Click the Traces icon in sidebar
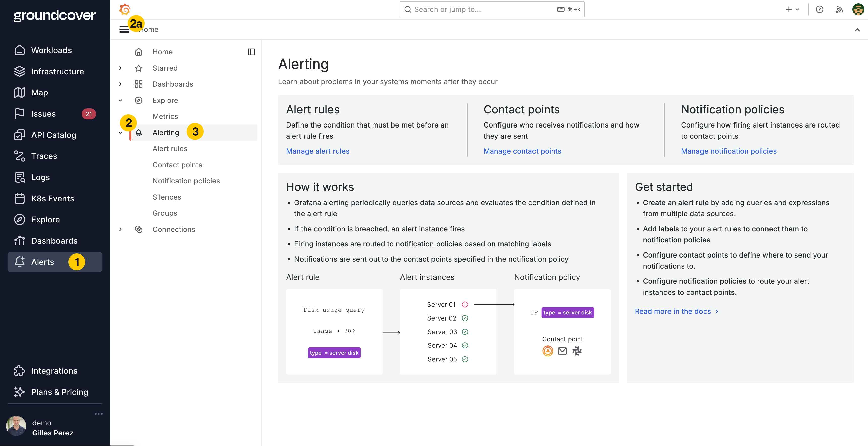The image size is (868, 446). click(20, 156)
